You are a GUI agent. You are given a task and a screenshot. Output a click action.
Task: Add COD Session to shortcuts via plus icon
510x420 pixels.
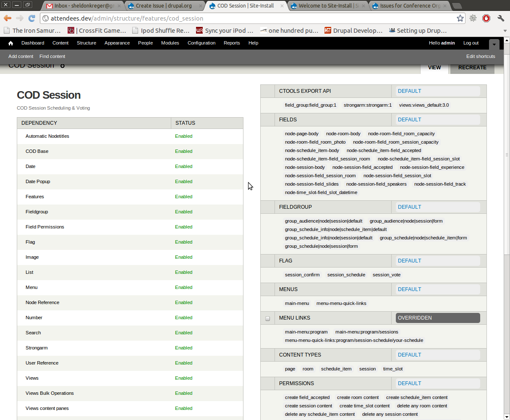[63, 66]
